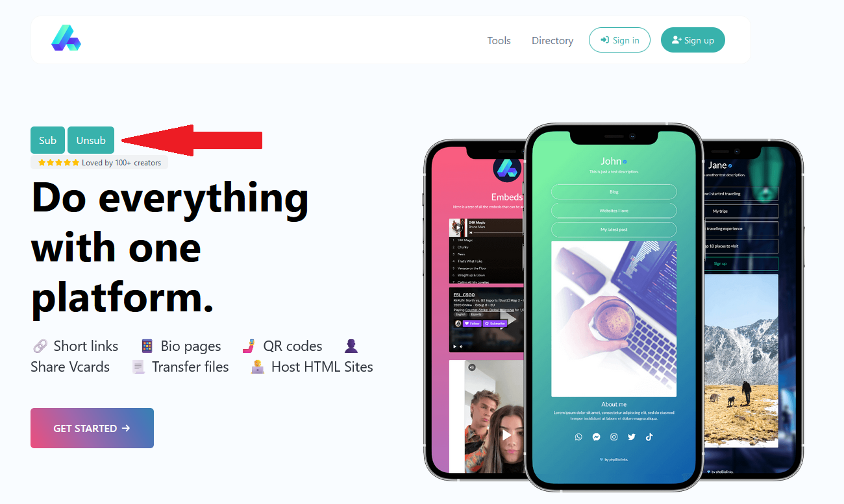Click the Host HTML Sites icon

click(x=258, y=367)
